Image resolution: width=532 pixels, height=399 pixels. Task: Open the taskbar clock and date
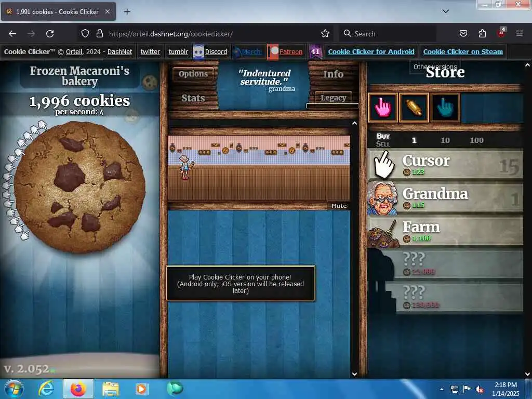(x=506, y=389)
